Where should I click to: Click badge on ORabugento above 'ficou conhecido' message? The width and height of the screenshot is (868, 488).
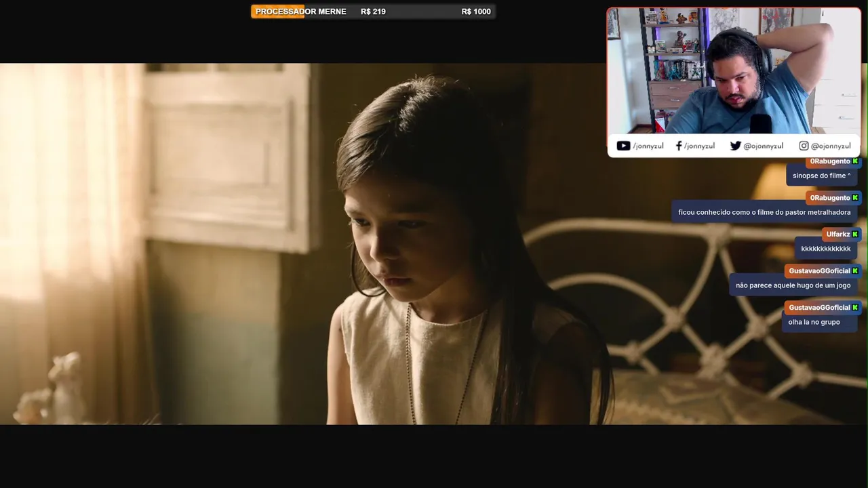tap(855, 198)
